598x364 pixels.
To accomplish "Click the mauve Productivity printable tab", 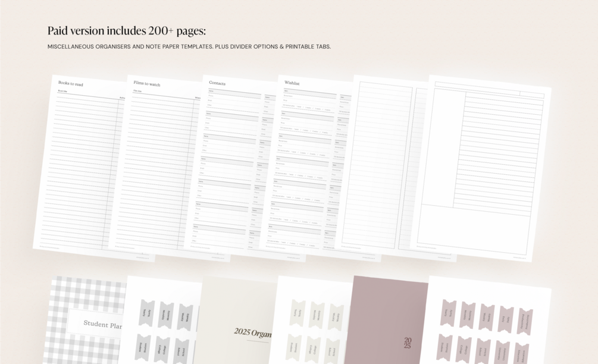I will [525, 322].
